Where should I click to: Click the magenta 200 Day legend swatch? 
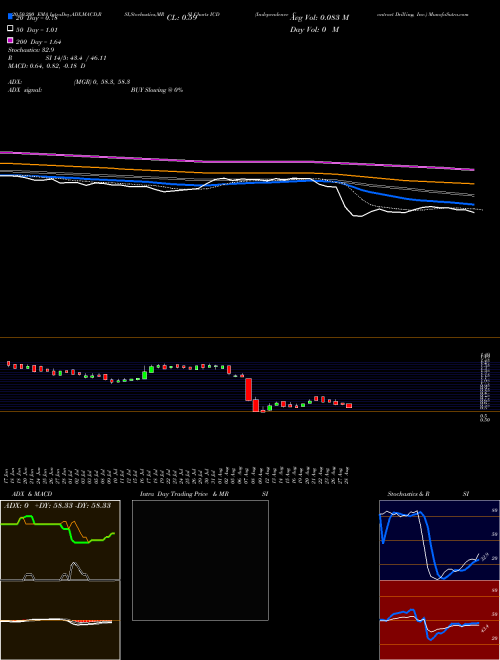pos(10,41)
